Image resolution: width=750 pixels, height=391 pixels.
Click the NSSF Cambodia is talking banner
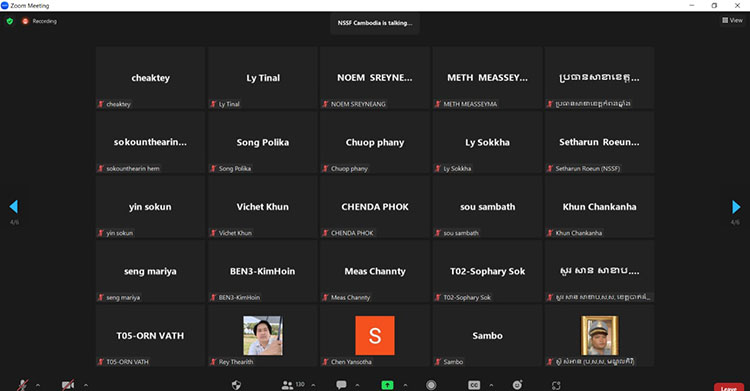click(375, 23)
